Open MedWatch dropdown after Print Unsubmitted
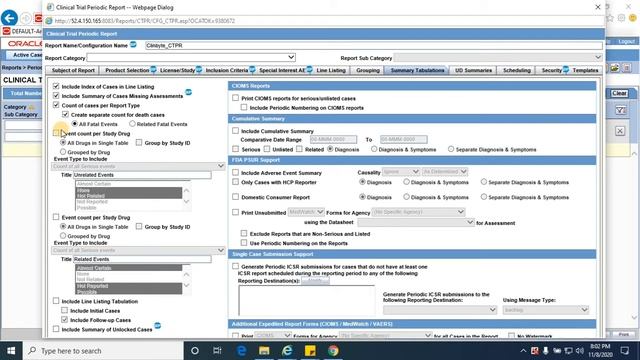 coord(306,212)
